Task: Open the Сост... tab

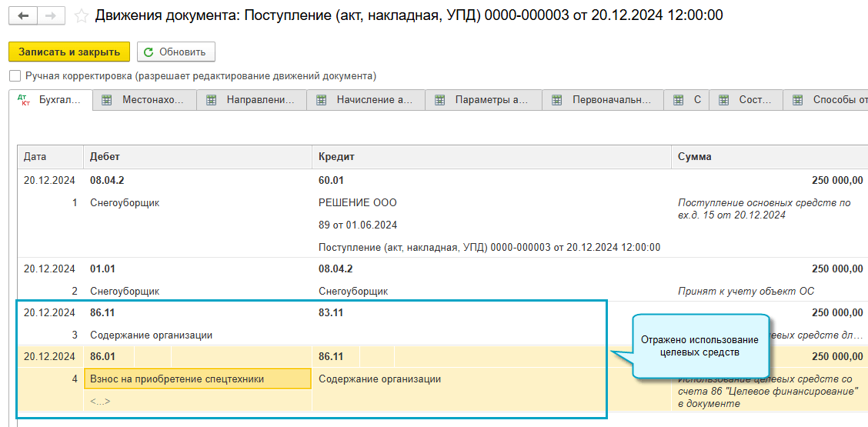Action: pyautogui.click(x=749, y=100)
